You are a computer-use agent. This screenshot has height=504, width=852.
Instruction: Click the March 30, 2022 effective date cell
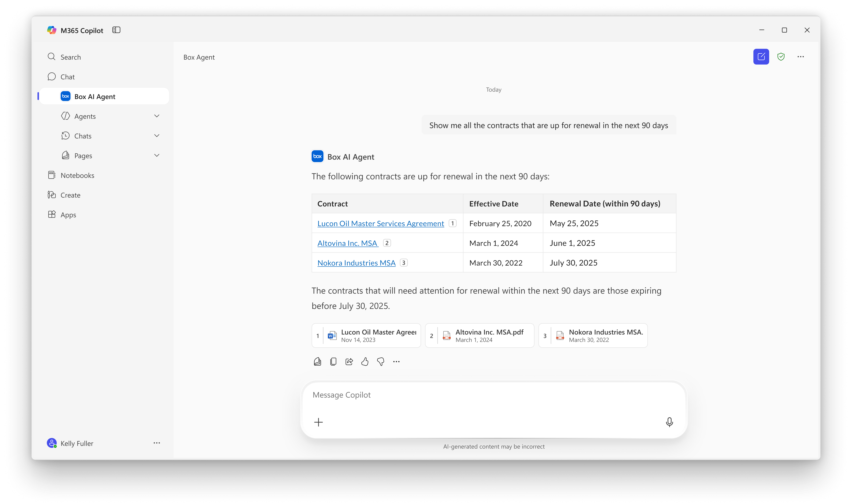pyautogui.click(x=503, y=262)
